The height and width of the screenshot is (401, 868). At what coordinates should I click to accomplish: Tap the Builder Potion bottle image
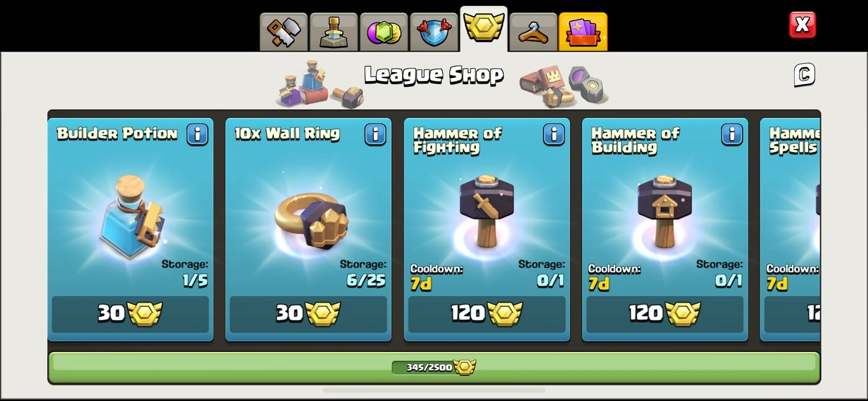click(x=132, y=216)
